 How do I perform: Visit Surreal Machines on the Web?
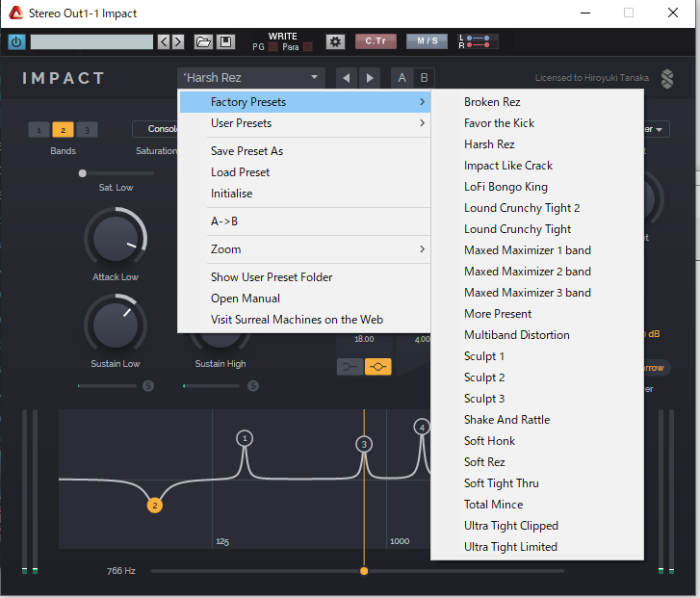(x=305, y=320)
